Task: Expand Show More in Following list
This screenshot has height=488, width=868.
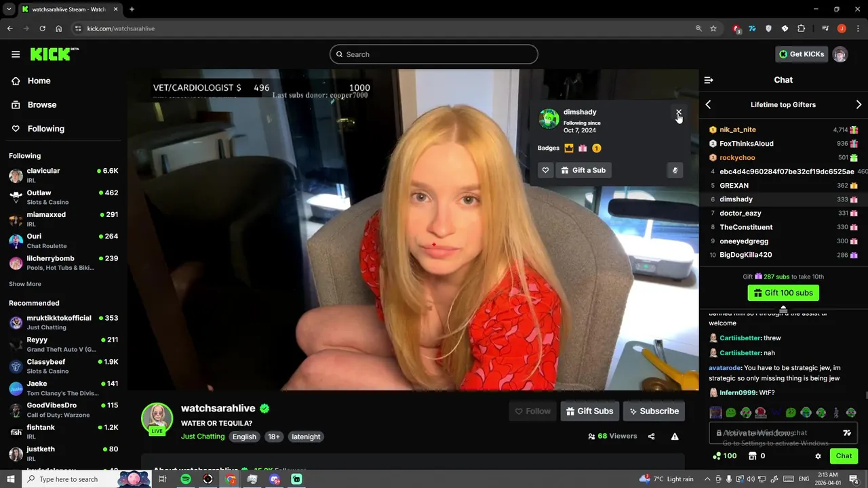Action: (x=25, y=284)
